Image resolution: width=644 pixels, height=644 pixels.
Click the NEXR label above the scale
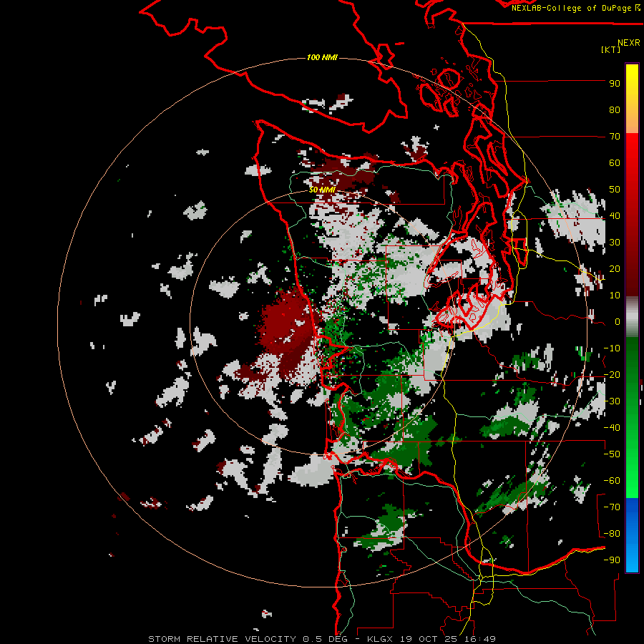pos(629,43)
